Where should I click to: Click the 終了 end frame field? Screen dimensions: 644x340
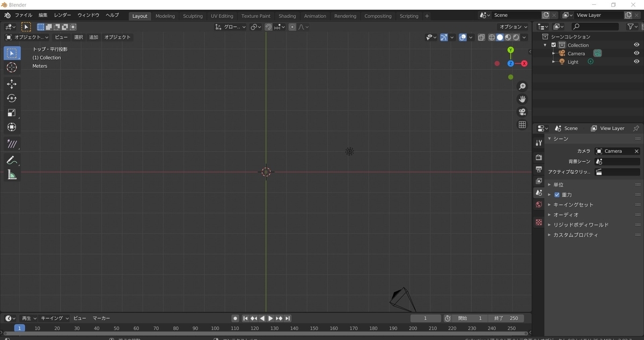click(506, 319)
